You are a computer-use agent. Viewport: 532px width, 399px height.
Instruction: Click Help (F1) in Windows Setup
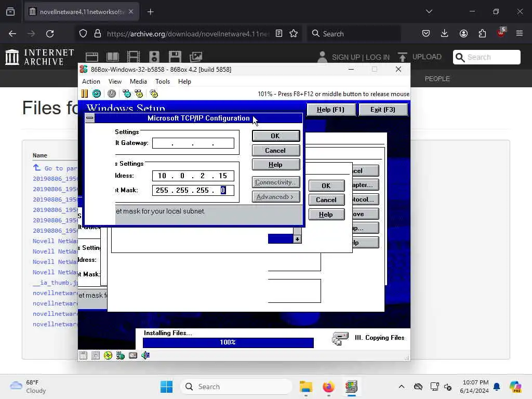click(x=331, y=110)
